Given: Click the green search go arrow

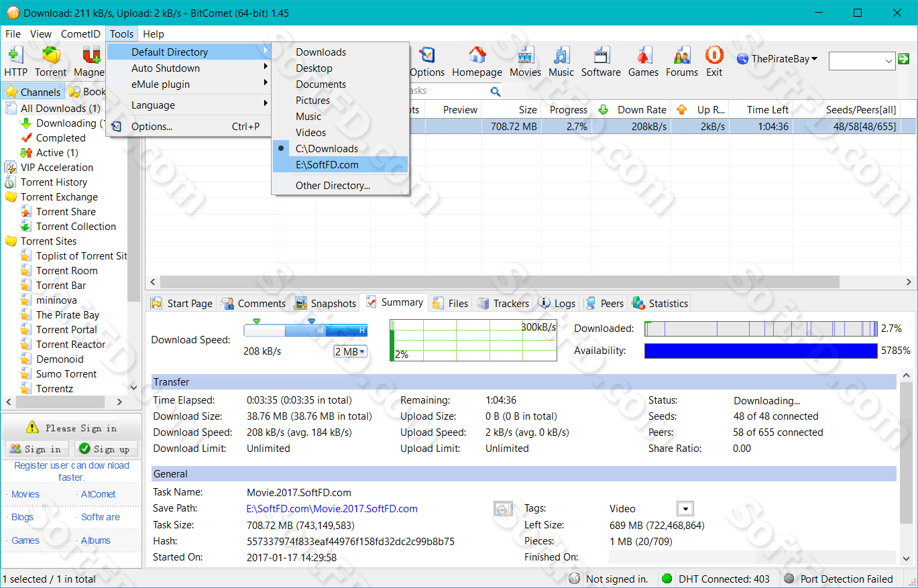Looking at the screenshot, I should pos(904,59).
